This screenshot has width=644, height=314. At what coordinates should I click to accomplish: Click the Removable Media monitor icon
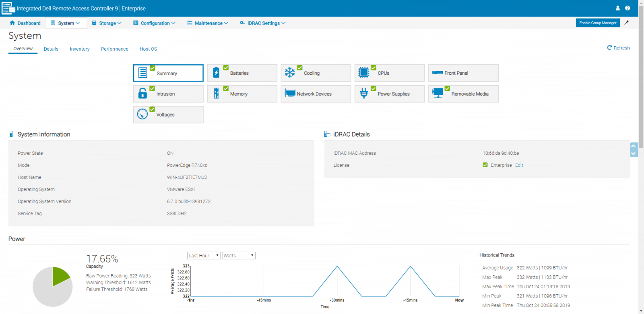pyautogui.click(x=438, y=93)
